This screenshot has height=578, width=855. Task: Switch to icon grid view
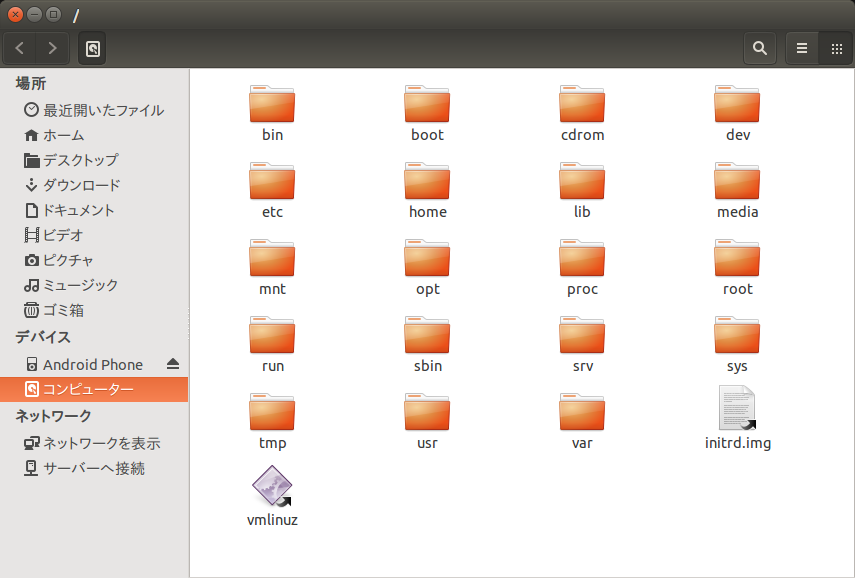836,48
